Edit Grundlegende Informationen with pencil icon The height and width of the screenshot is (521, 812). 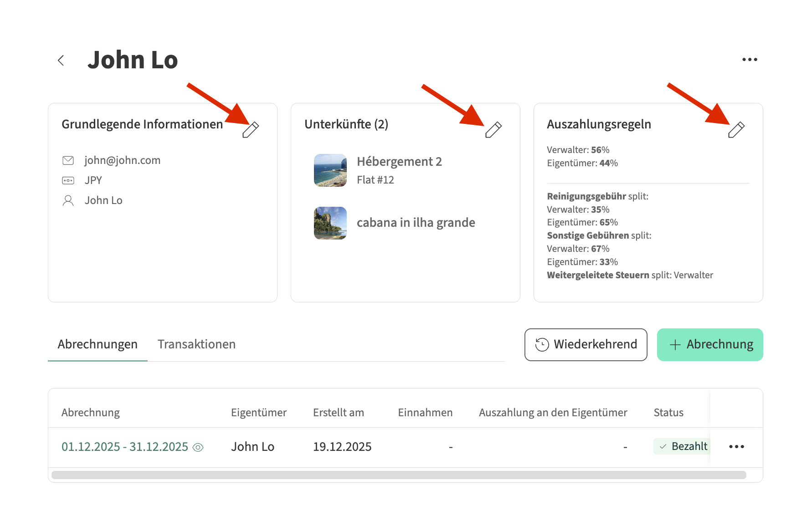251,130
